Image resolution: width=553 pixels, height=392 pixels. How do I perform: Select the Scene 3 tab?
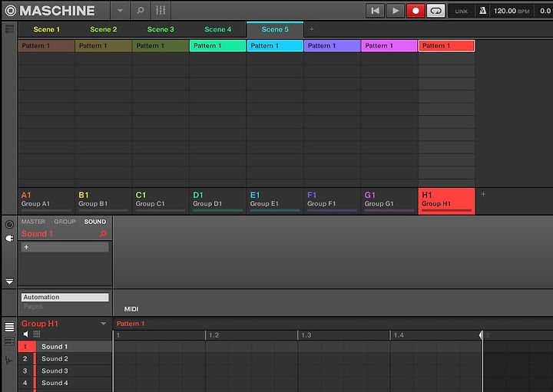point(161,30)
